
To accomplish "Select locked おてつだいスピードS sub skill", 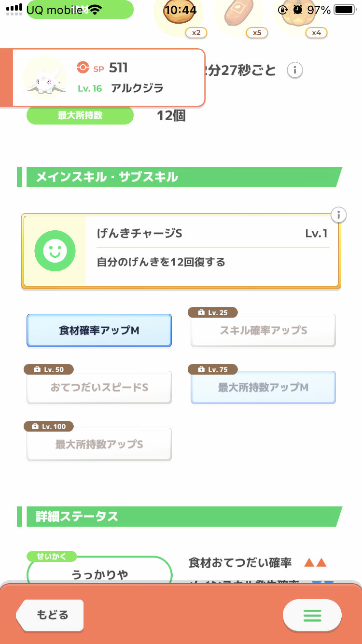I will tap(99, 388).
